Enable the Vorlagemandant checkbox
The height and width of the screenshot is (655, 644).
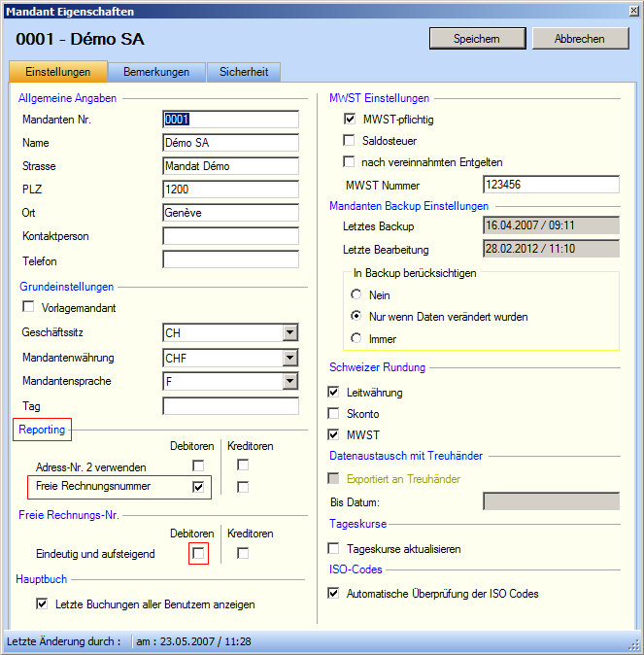(28, 307)
